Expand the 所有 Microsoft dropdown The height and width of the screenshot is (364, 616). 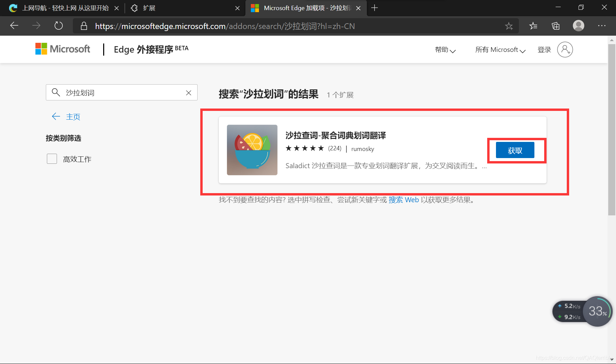pos(500,50)
